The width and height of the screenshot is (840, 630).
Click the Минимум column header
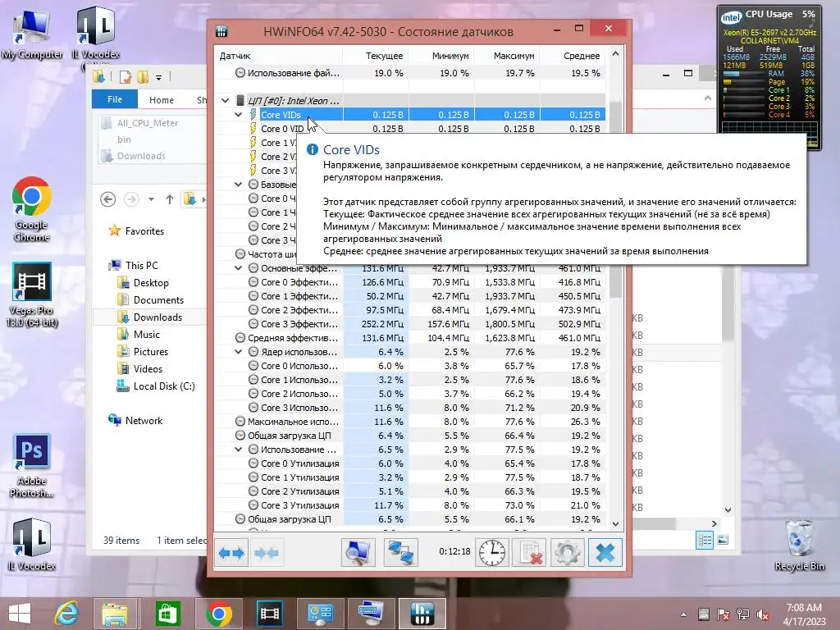[x=441, y=56]
